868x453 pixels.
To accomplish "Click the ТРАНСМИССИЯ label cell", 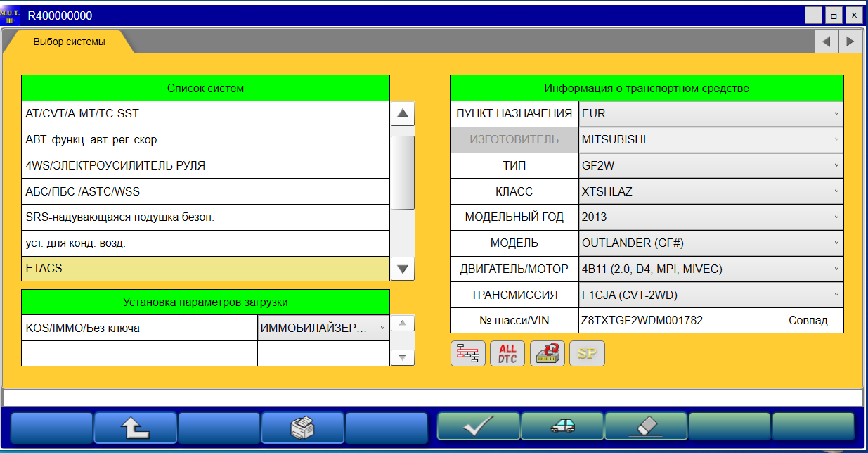I will pyautogui.click(x=514, y=295).
